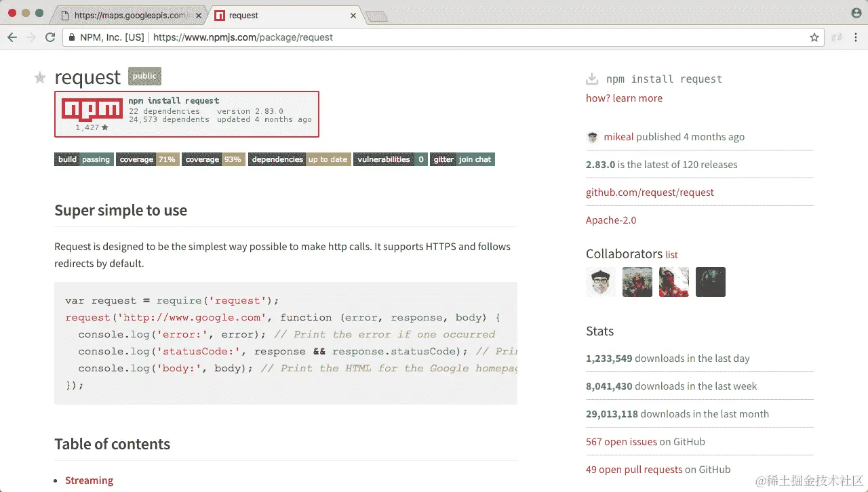Click the 'var request = require' code line

pos(172,301)
